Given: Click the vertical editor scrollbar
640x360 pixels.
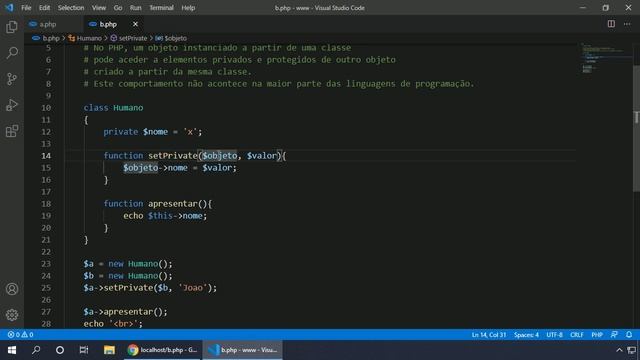Looking at the screenshot, I should coord(636,128).
